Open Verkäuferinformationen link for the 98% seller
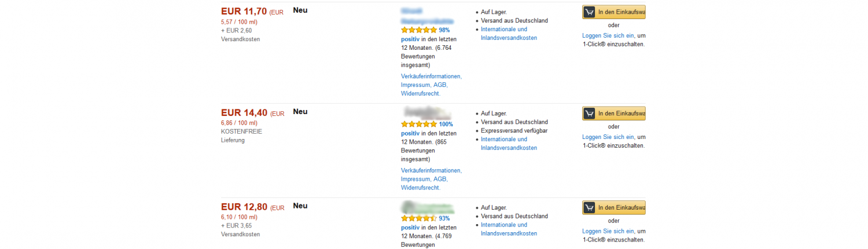868x249 pixels. [x=431, y=76]
